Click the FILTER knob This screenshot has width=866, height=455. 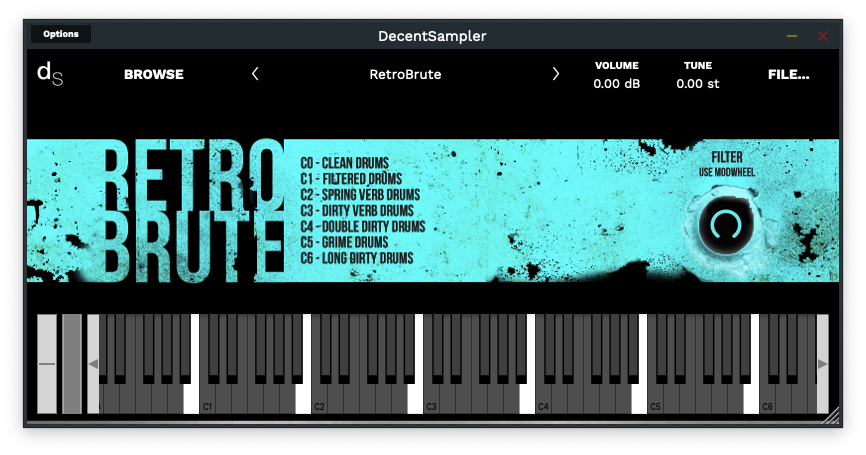(x=726, y=225)
